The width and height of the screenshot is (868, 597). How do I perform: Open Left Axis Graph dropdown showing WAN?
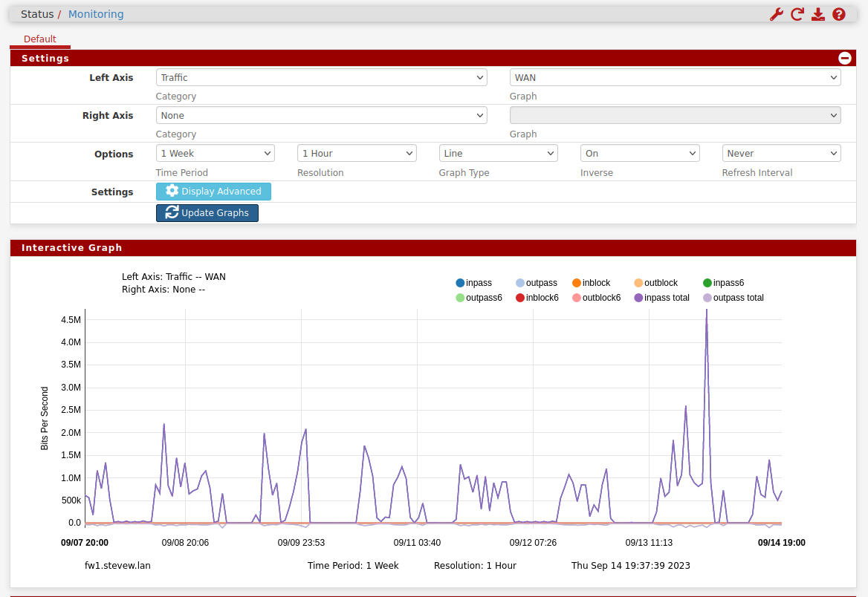[675, 77]
